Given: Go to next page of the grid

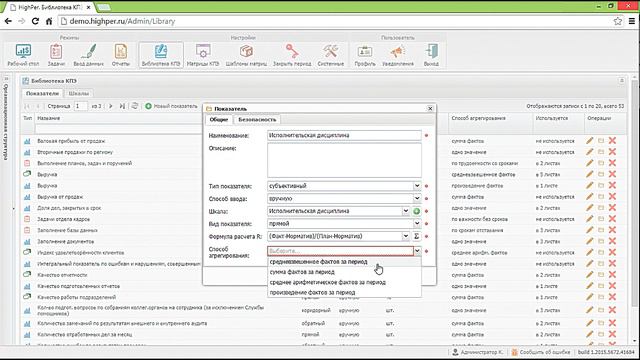Looking at the screenshot, I should pyautogui.click(x=111, y=106).
